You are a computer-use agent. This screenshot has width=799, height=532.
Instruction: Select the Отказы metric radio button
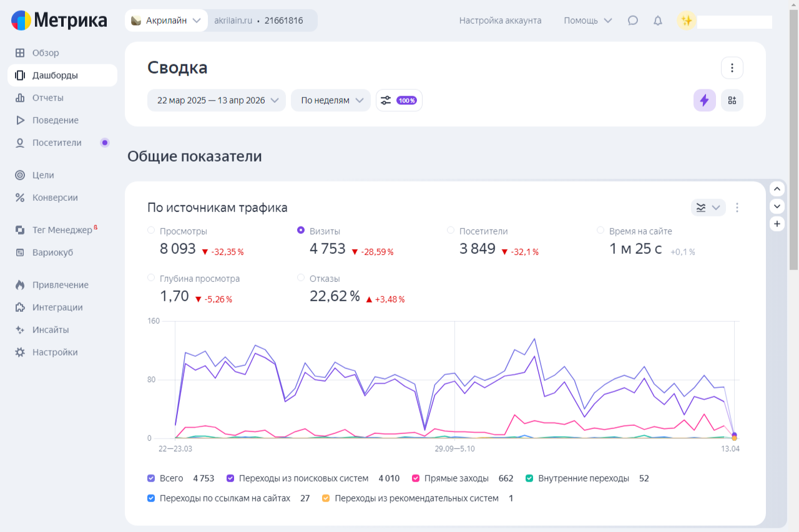coord(301,278)
